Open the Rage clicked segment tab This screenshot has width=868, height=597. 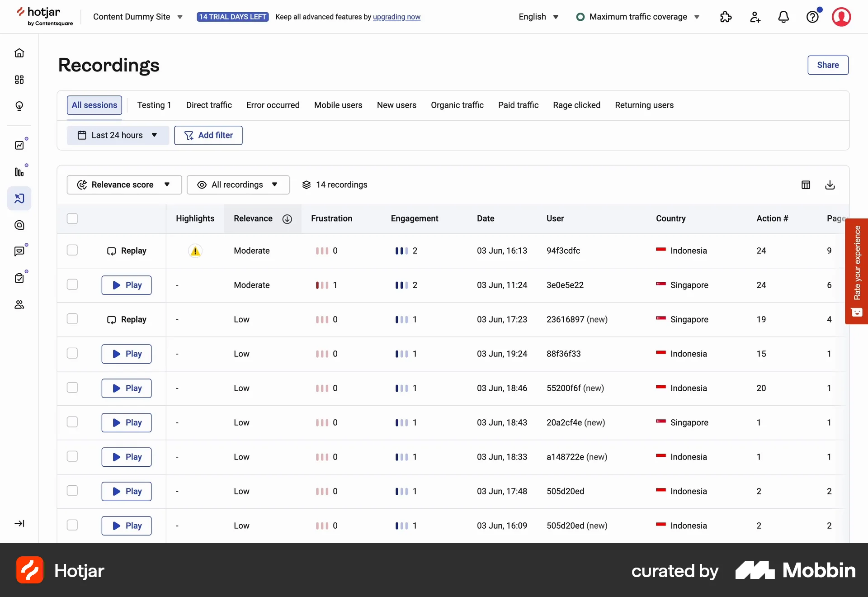coord(576,105)
